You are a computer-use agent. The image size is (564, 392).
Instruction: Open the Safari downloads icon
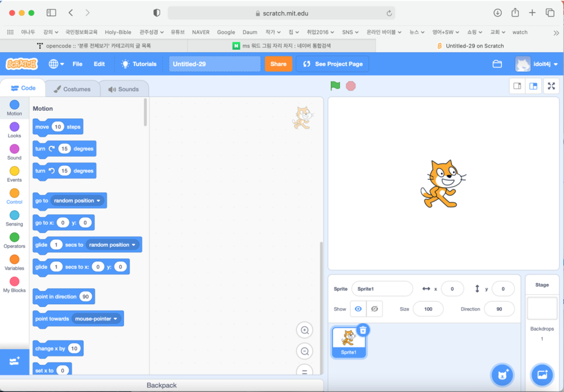point(498,13)
